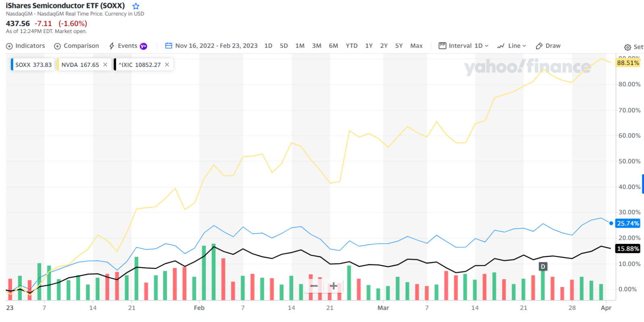The height and width of the screenshot is (322, 644).
Task: Zoom out with the minus button
Action: (314, 286)
